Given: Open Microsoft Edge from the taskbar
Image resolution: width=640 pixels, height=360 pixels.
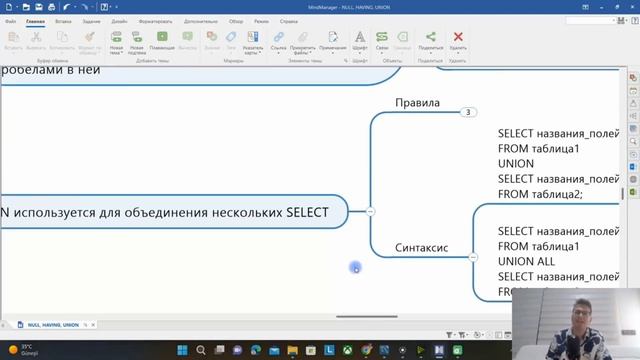Looking at the screenshot, I should point(256,350).
